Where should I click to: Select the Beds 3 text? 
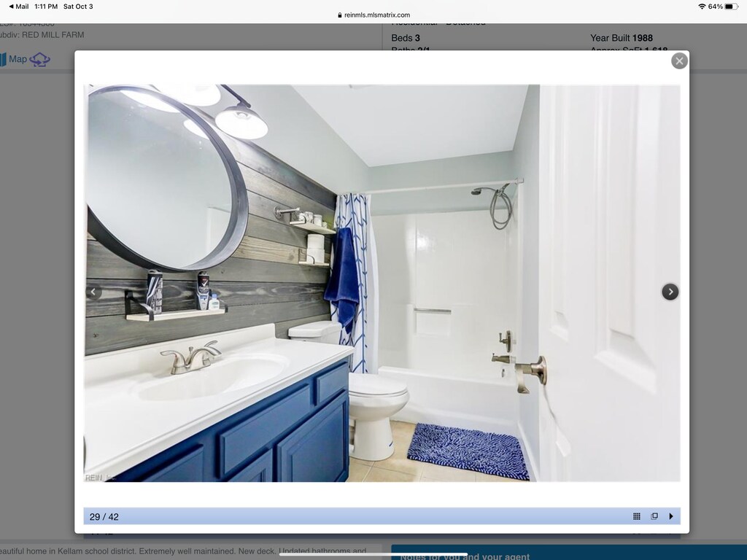tap(406, 38)
